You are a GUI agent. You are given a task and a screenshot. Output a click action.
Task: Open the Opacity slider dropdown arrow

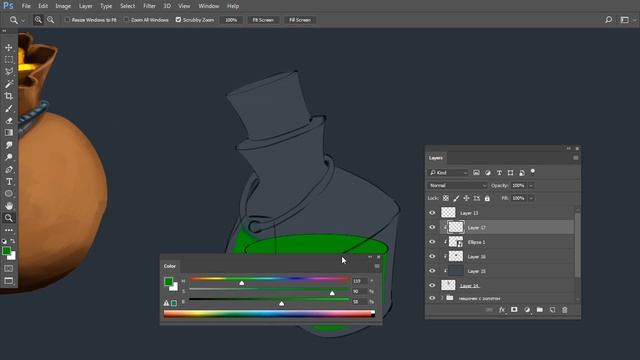[x=531, y=186]
